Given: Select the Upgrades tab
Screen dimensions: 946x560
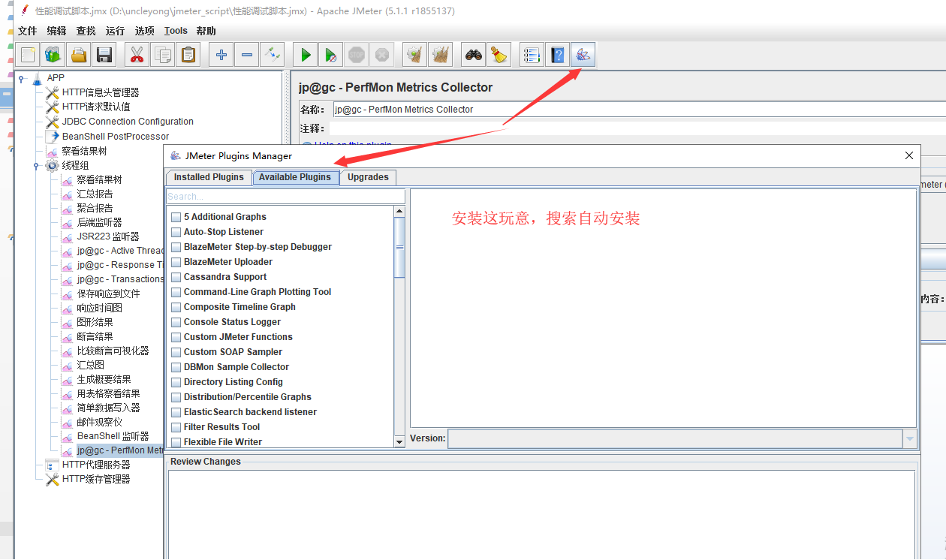Looking at the screenshot, I should click(367, 177).
